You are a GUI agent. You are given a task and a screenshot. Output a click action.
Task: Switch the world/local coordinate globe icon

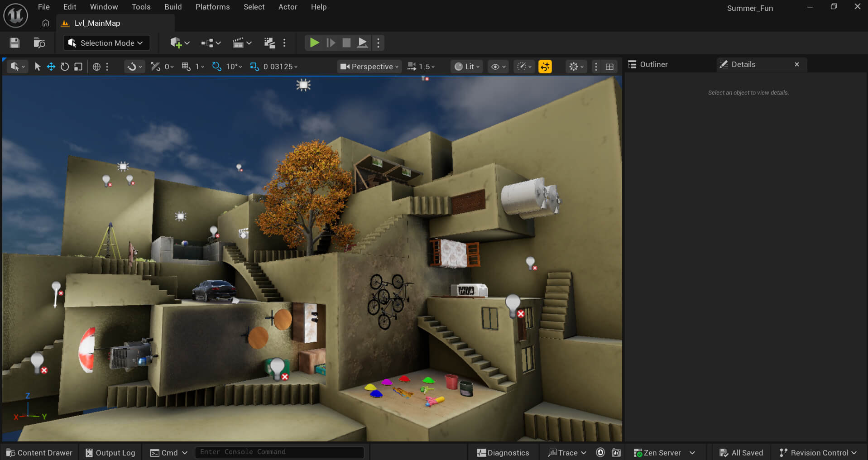(96, 67)
